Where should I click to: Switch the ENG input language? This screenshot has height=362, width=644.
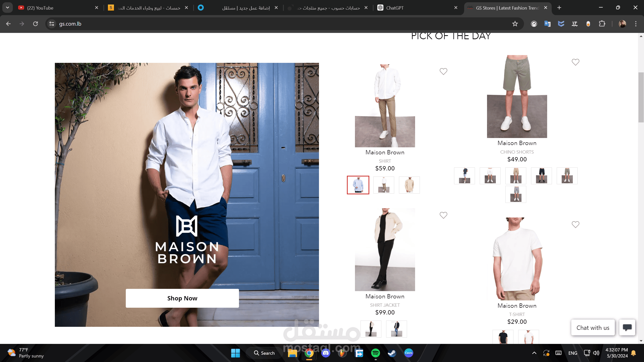click(573, 353)
